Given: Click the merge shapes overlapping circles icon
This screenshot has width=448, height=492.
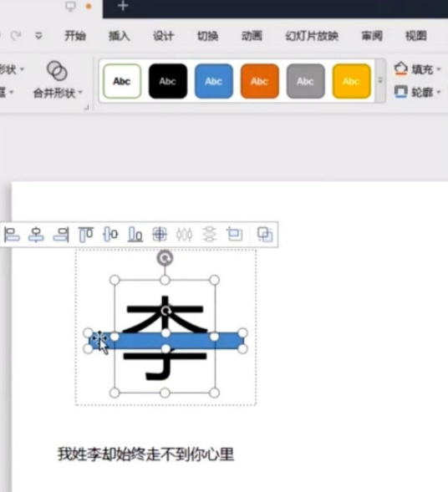Looking at the screenshot, I should coord(57,71).
